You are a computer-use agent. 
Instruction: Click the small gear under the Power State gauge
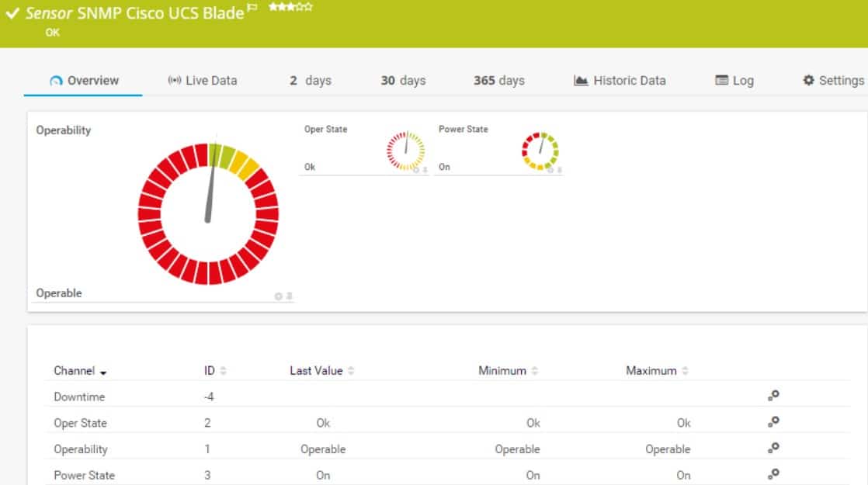(x=550, y=170)
